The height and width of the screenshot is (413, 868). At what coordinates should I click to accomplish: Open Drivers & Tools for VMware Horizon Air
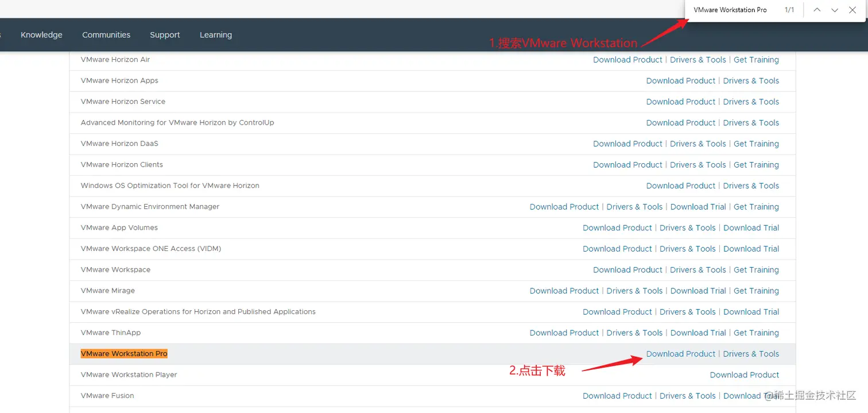(698, 60)
